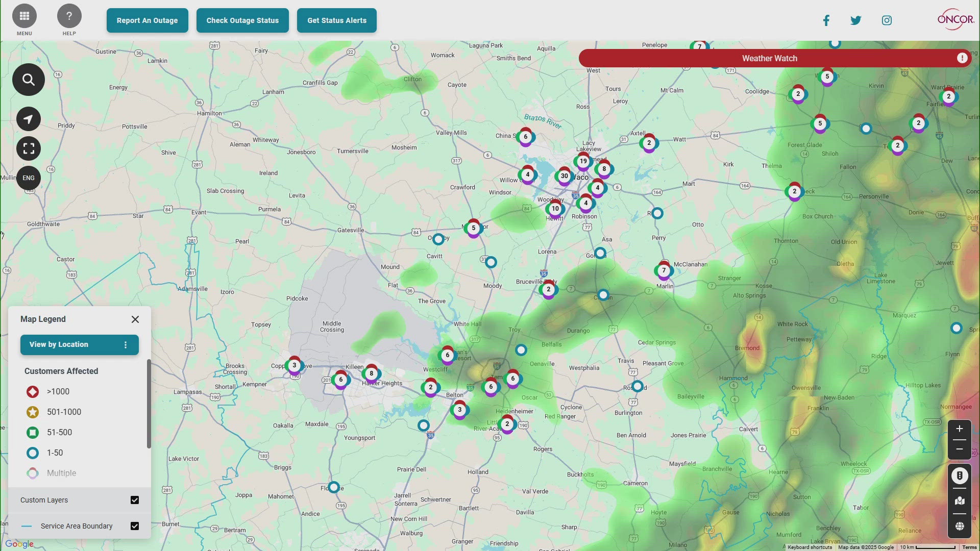Zoom in the map with plus button
The width and height of the screenshot is (980, 551).
(960, 429)
